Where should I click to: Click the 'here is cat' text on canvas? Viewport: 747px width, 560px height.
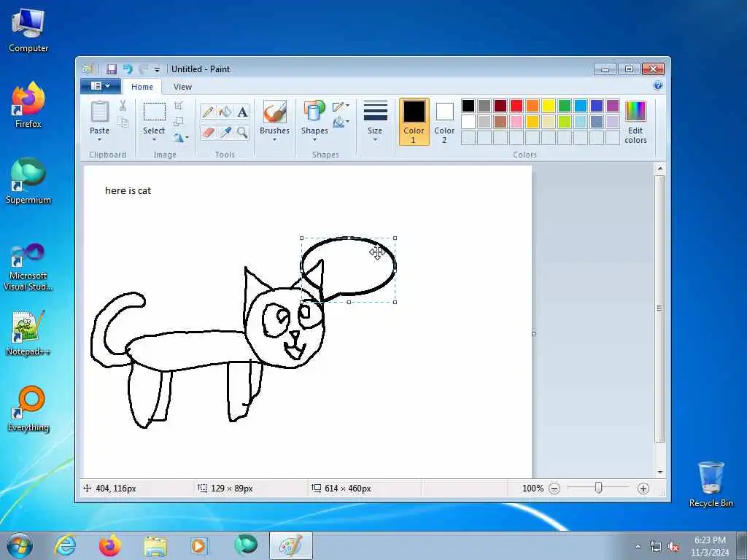tap(128, 190)
